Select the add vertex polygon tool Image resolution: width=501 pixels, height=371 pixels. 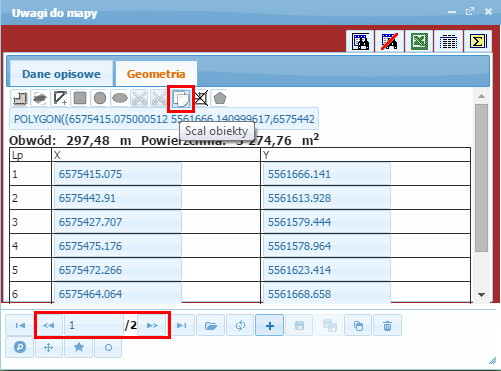(x=60, y=98)
